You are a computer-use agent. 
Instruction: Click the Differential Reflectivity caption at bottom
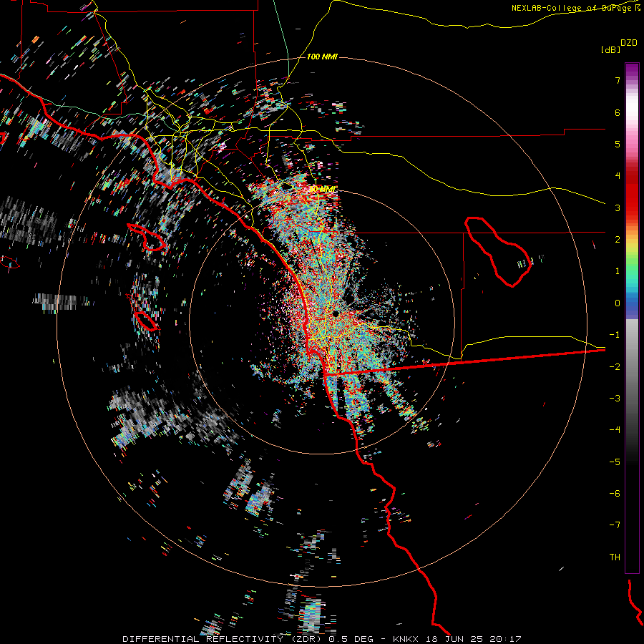coord(322,639)
